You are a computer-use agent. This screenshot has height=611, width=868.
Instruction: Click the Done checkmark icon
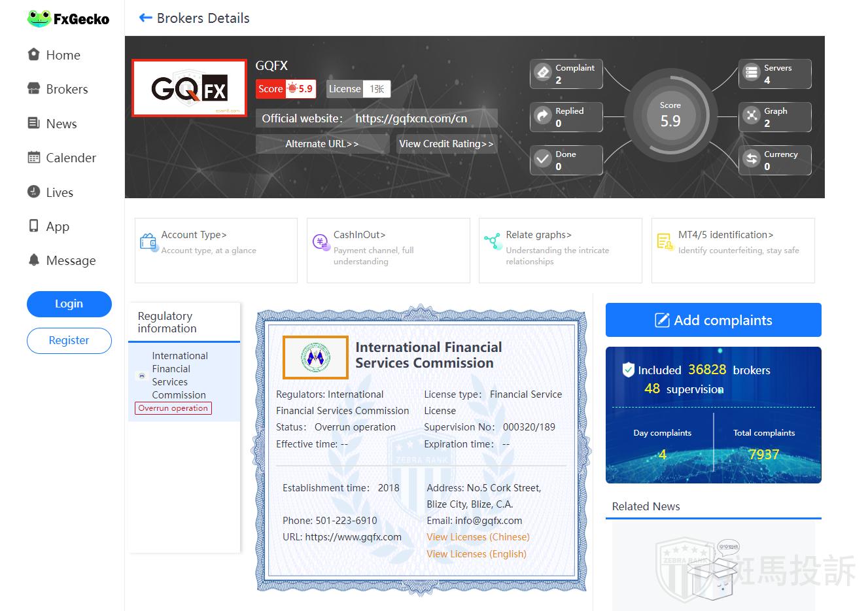click(543, 159)
